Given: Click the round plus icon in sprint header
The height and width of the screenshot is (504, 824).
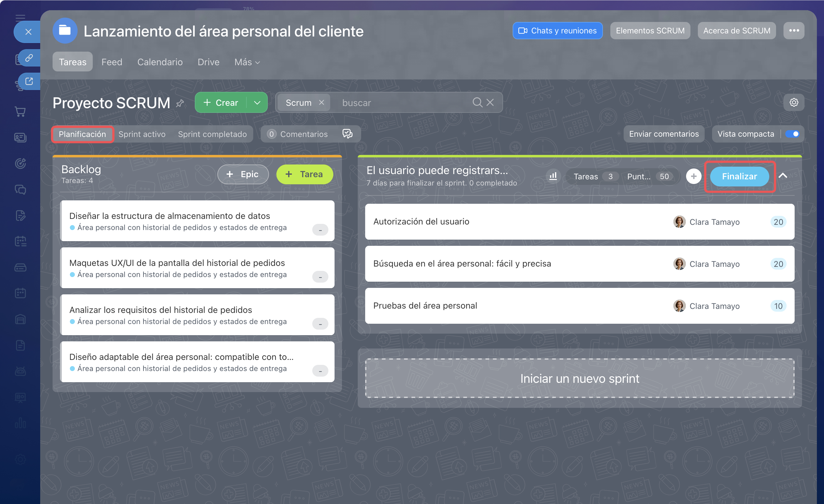Looking at the screenshot, I should click(694, 176).
